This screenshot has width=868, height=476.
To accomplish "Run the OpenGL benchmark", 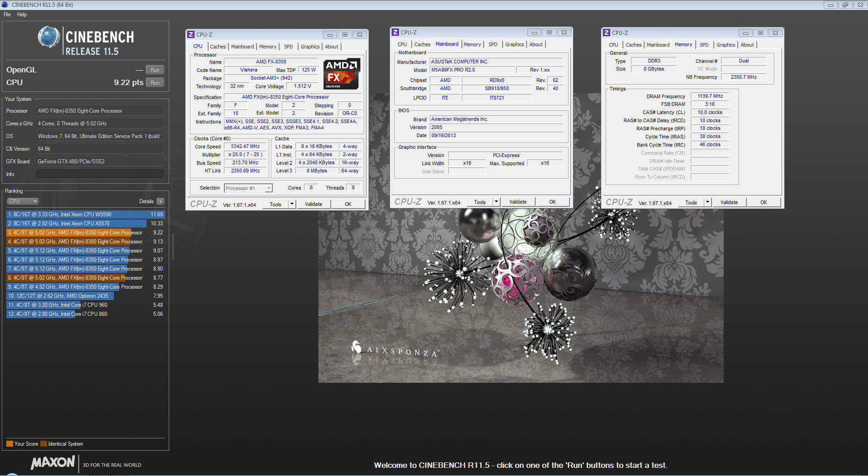I will coord(155,70).
